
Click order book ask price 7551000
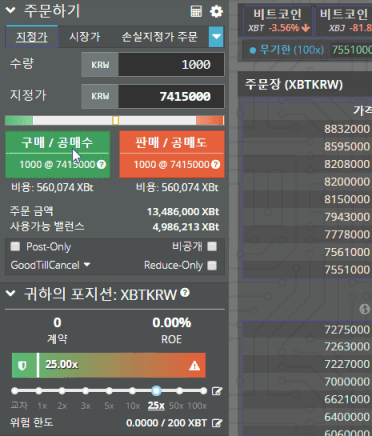[347, 270]
